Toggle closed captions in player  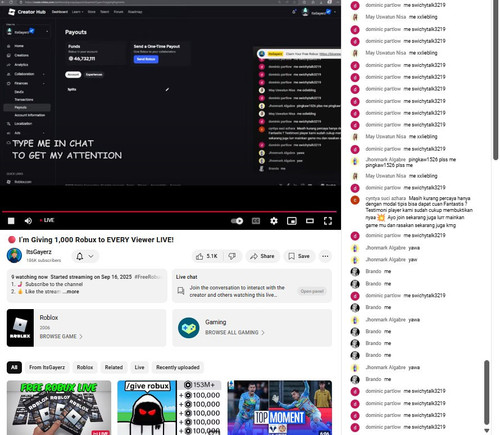pyautogui.click(x=256, y=221)
